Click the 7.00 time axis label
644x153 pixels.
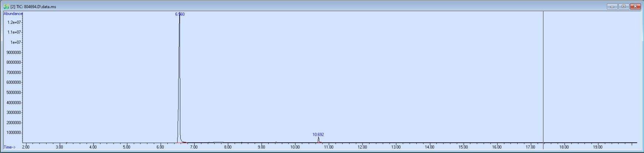pyautogui.click(x=194, y=147)
